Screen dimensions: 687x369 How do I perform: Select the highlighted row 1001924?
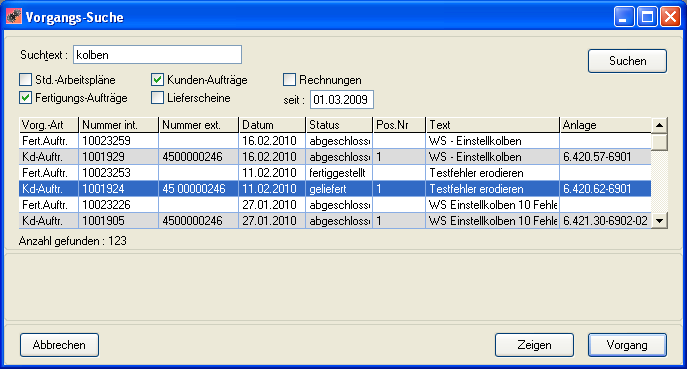(x=335, y=189)
